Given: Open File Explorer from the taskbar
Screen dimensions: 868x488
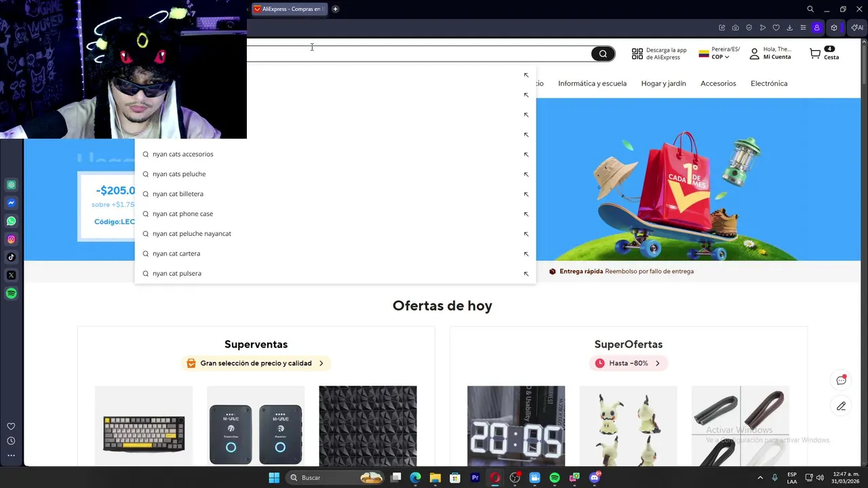Looking at the screenshot, I should [x=435, y=478].
